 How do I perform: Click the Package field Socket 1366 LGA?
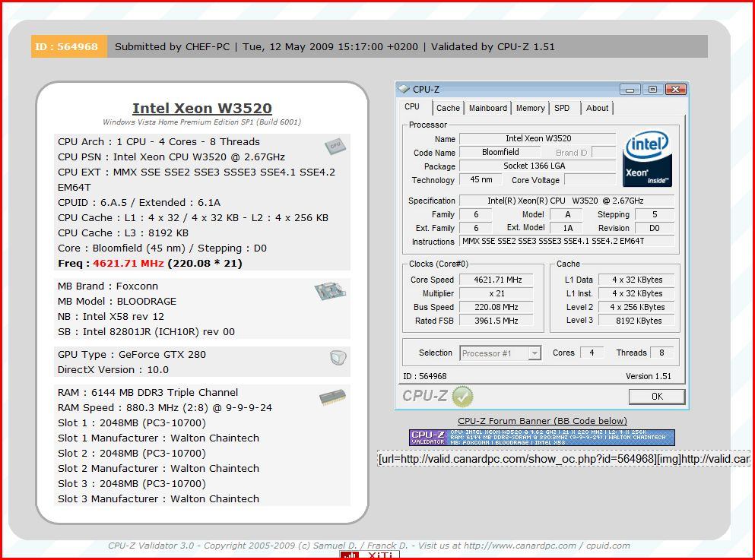pyautogui.click(x=538, y=166)
